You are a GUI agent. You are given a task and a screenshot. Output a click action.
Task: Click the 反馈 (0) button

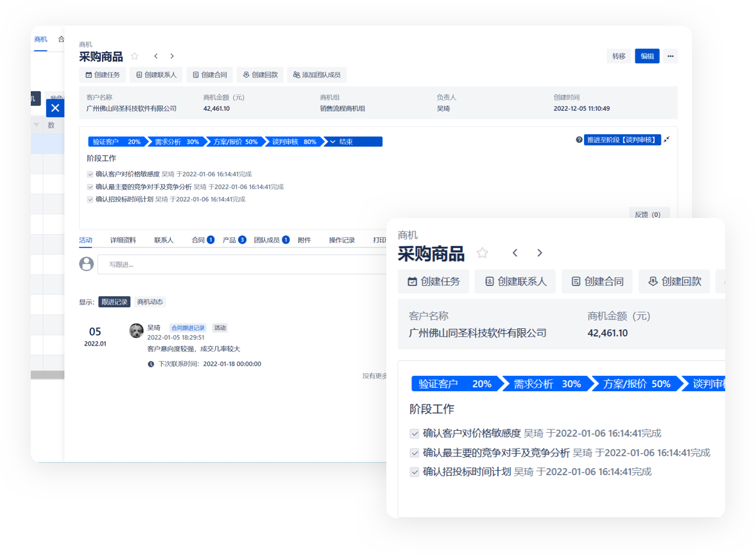(x=649, y=214)
